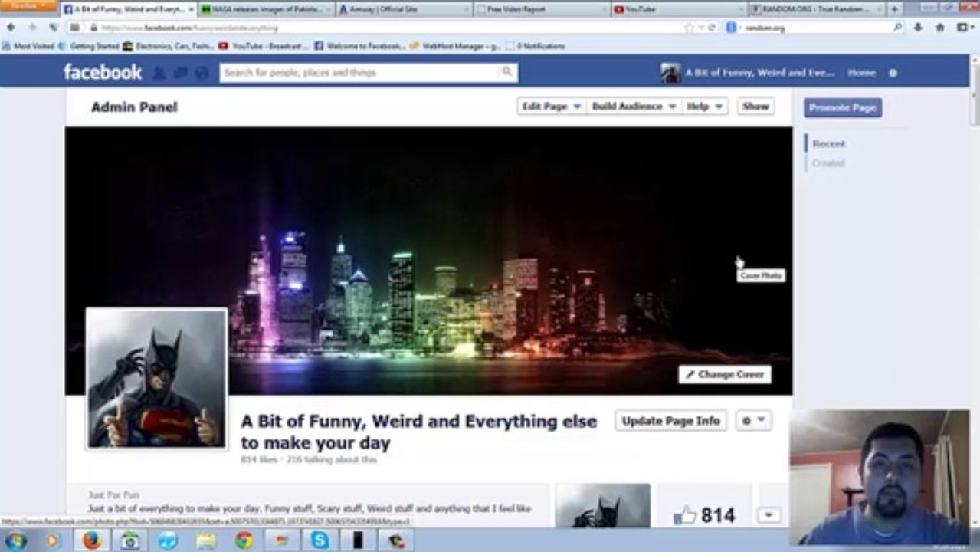Open the Getting Started bookmark

click(89, 46)
